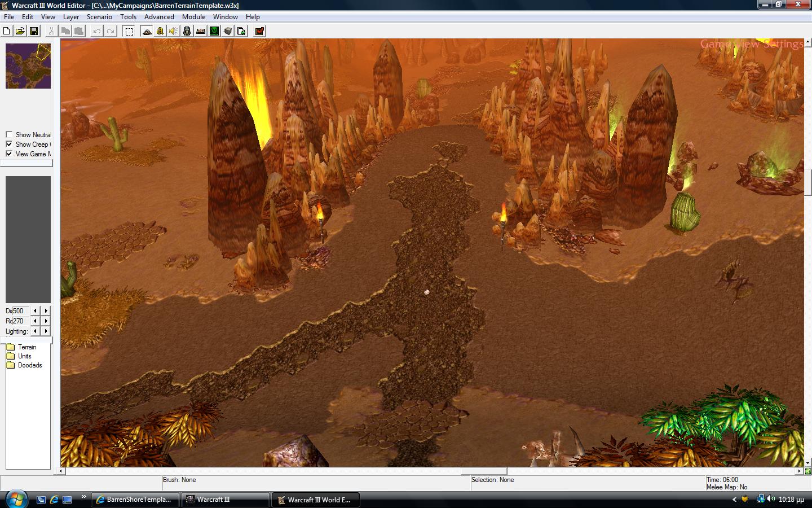Viewport: 812px width, 508px height.
Task: Open the Import Manager icon
Action: click(x=241, y=31)
